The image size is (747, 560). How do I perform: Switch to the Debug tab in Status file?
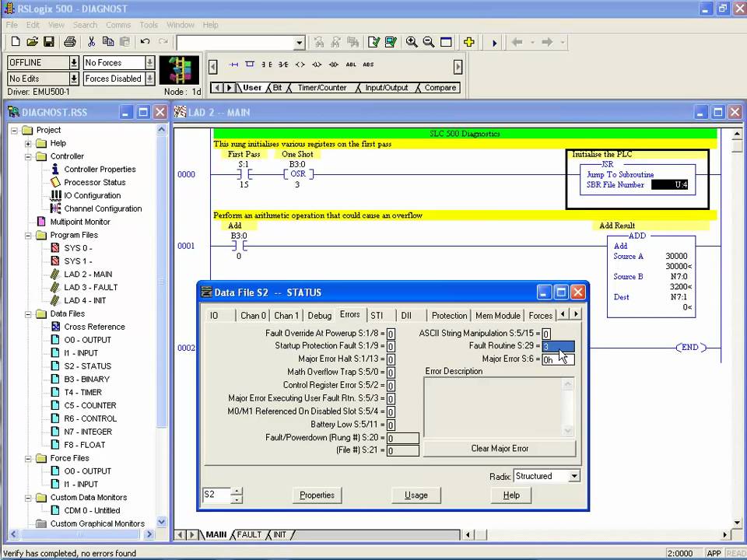[319, 315]
